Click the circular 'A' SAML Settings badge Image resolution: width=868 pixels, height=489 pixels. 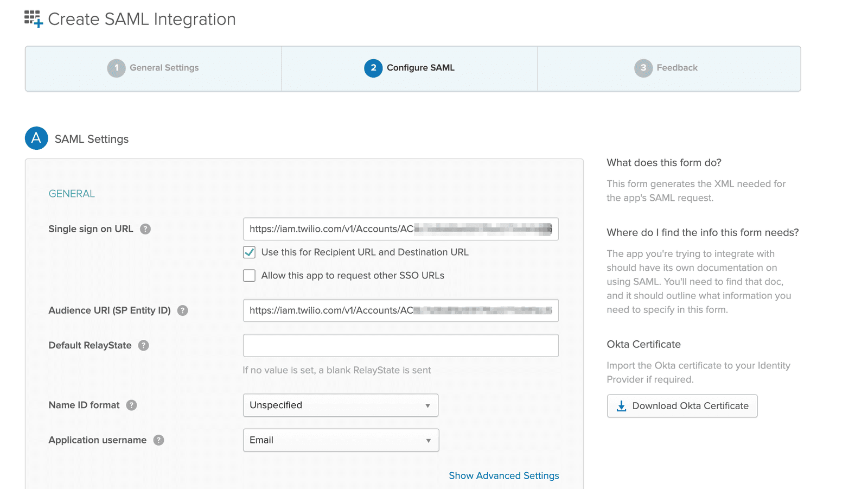coord(36,138)
